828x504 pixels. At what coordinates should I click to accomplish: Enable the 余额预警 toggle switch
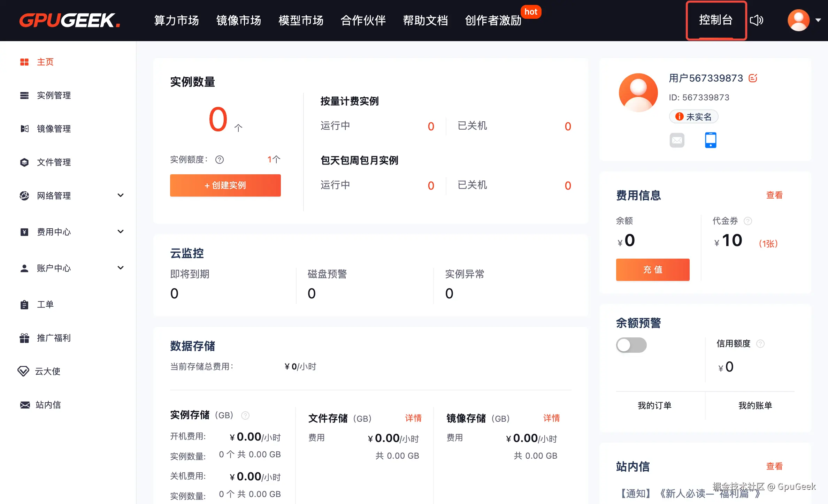(x=631, y=345)
